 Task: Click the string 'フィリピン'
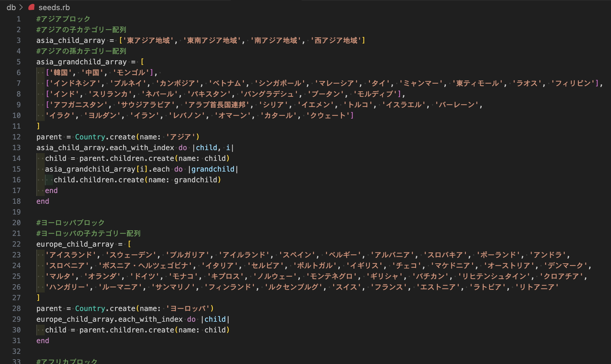coord(573,83)
